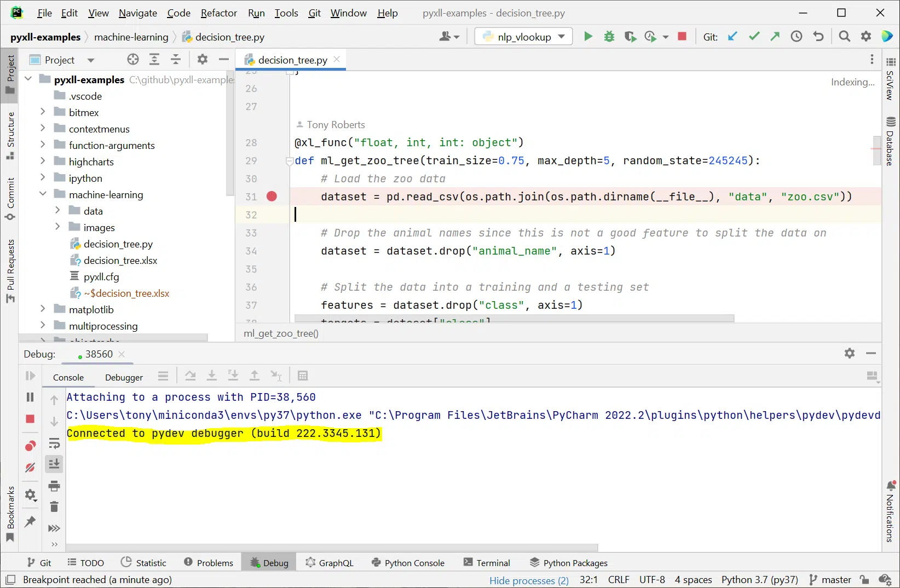
Task: Click Step Over debugger icon
Action: point(190,376)
